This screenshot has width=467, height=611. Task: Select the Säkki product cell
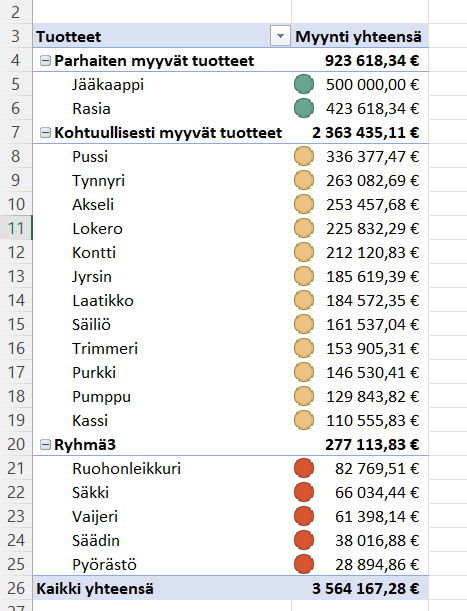tap(162, 492)
